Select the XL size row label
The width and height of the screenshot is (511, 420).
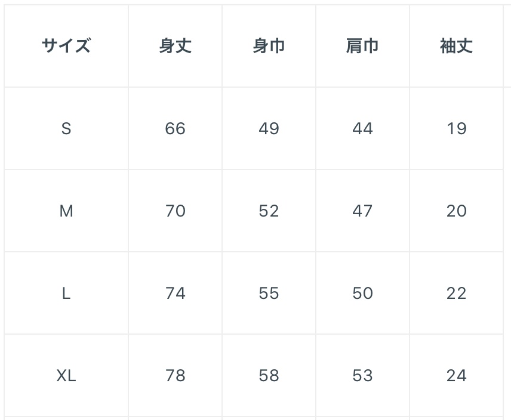66,375
